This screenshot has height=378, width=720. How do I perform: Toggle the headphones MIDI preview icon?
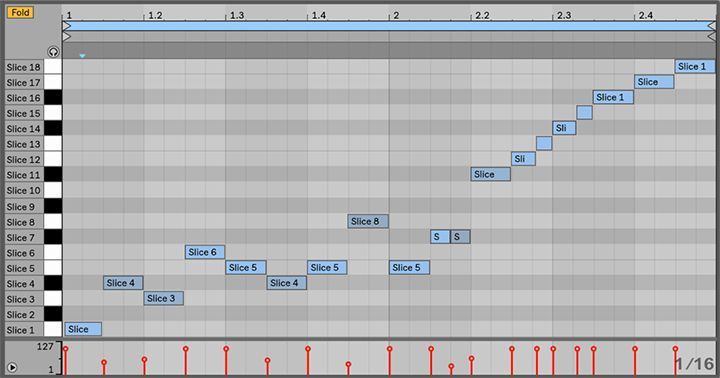[53, 52]
